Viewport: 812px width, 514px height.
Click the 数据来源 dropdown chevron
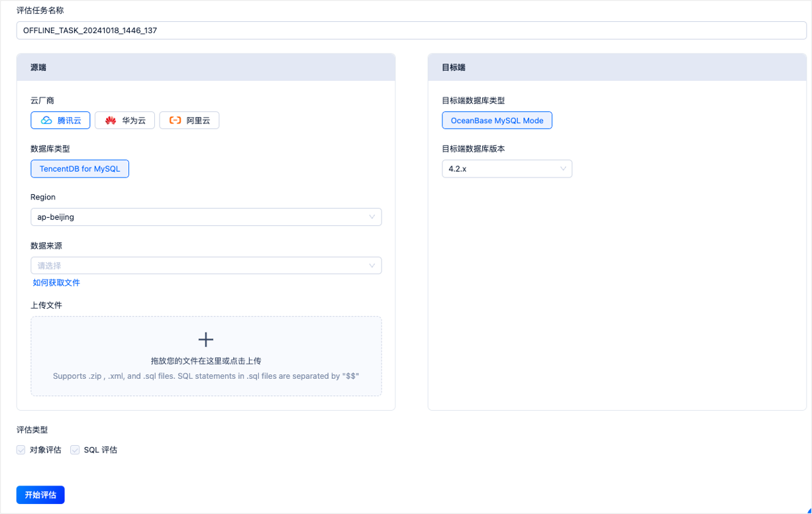[x=372, y=266]
